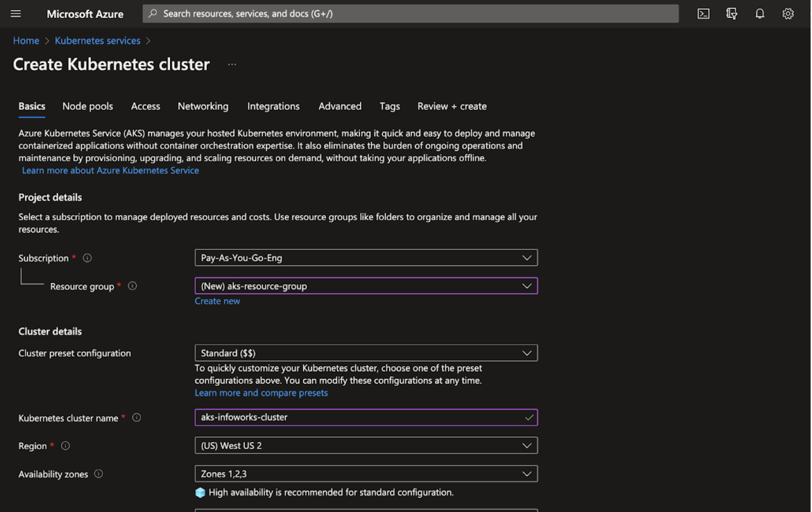This screenshot has width=812, height=512.
Task: Click Create new resource group link
Action: (x=217, y=301)
